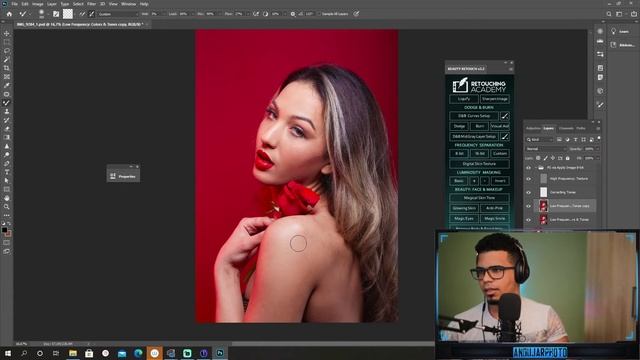Click the Anti-Pink button

[494, 208]
